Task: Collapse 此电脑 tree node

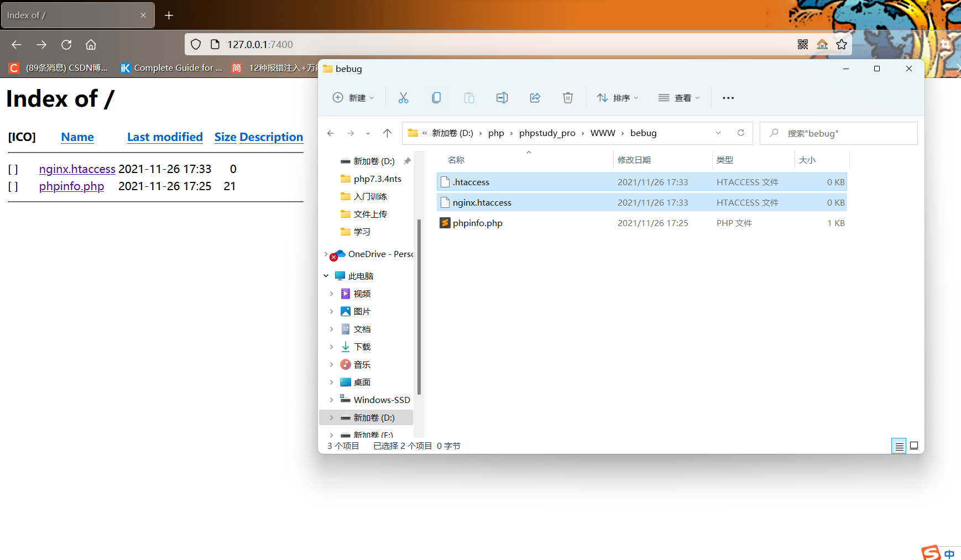Action: pos(326,276)
